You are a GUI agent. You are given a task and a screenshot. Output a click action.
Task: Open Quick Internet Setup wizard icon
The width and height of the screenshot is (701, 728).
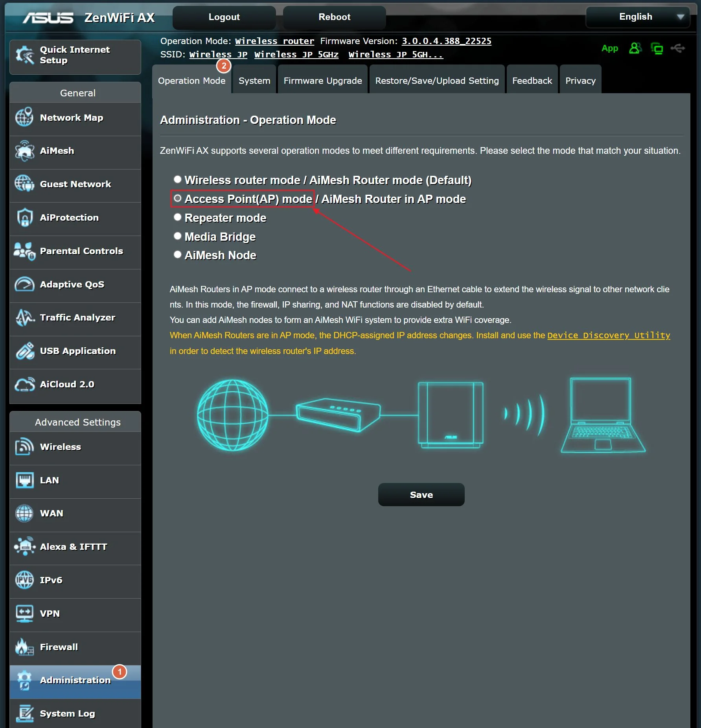(x=24, y=55)
